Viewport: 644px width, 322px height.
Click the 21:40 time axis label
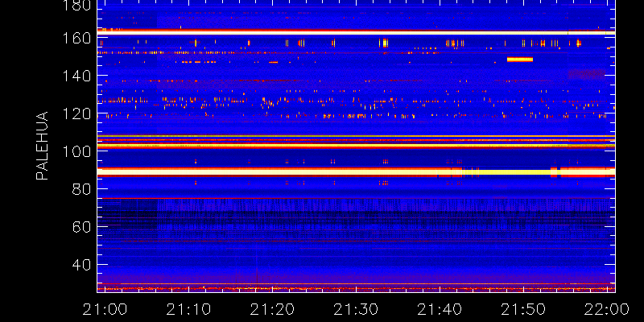[x=440, y=309]
